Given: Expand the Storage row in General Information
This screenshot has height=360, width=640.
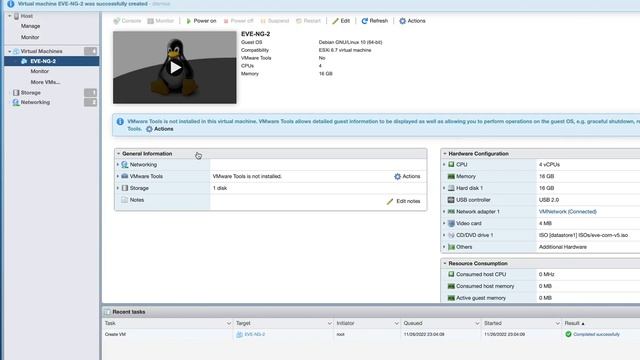Looking at the screenshot, I should point(118,188).
